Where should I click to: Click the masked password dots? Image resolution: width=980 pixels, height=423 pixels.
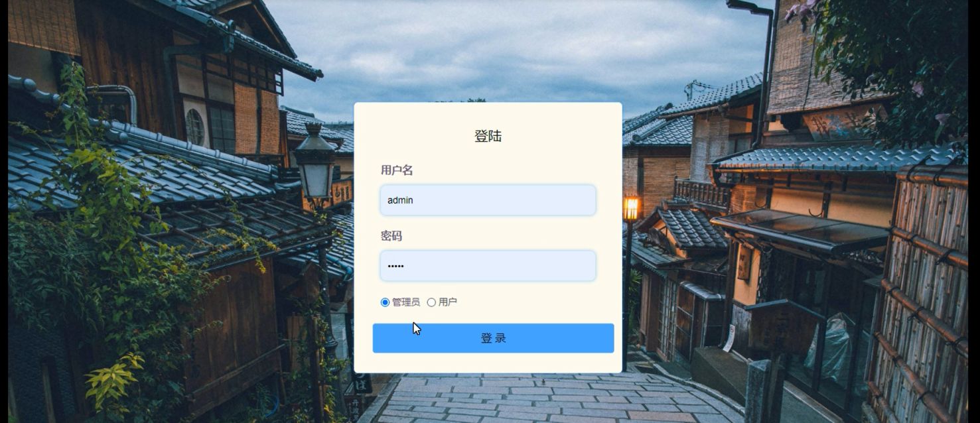(x=395, y=266)
